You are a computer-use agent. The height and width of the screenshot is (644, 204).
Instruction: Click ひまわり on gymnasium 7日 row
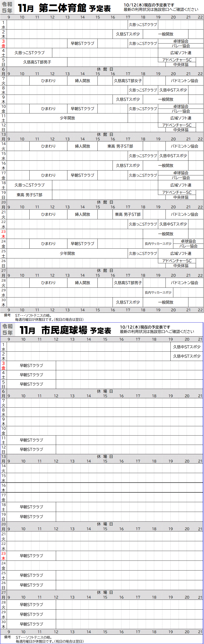coord(48,81)
